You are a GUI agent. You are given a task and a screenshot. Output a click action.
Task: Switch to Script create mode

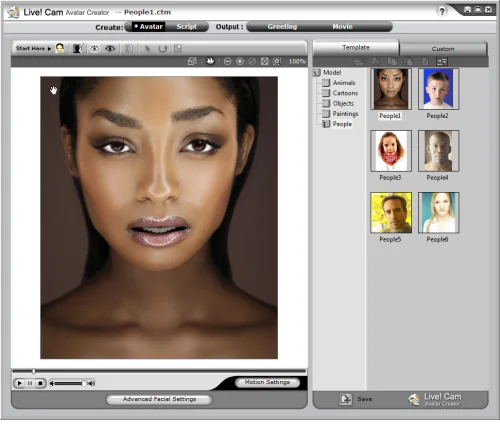pos(187,27)
